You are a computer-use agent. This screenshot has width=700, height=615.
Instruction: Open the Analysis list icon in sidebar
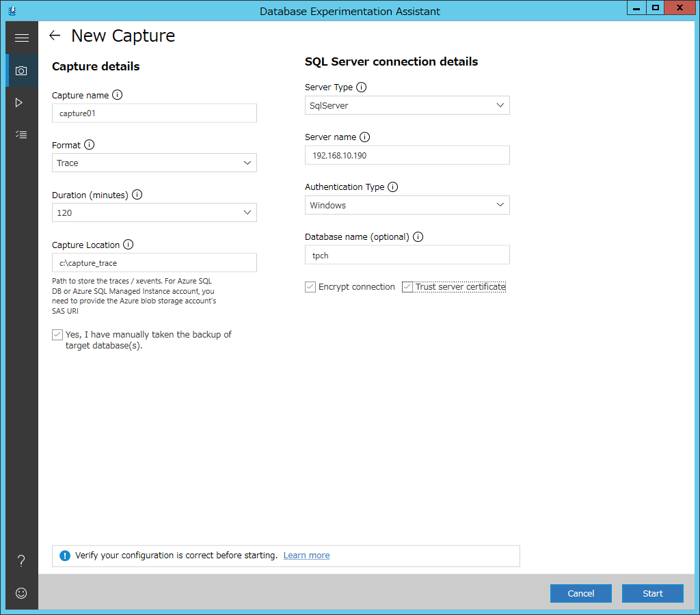(x=21, y=135)
